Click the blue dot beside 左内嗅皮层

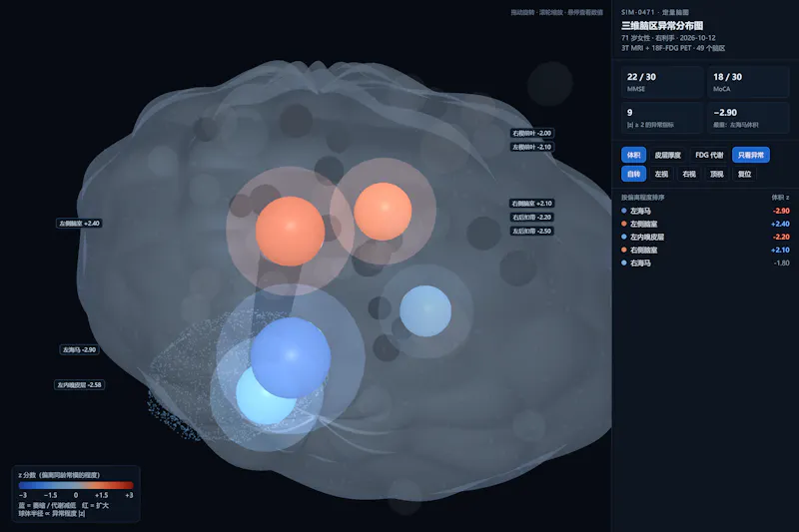(624, 237)
